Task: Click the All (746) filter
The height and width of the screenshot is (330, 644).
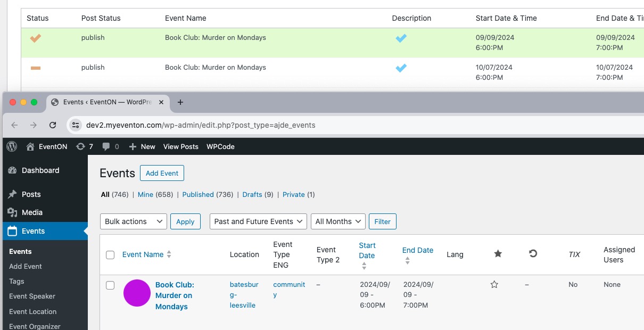Action: coord(114,194)
